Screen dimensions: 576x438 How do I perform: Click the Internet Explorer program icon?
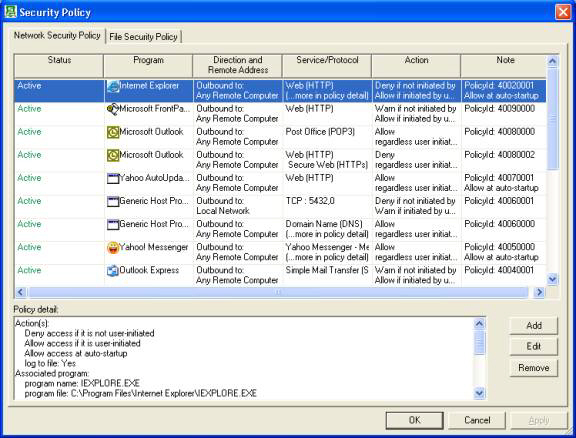click(x=113, y=86)
